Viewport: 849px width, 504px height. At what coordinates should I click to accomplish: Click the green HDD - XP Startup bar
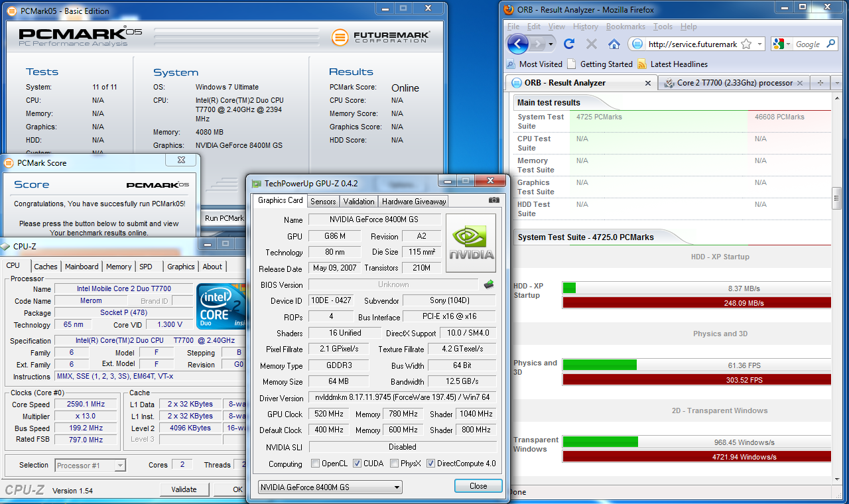click(x=569, y=288)
